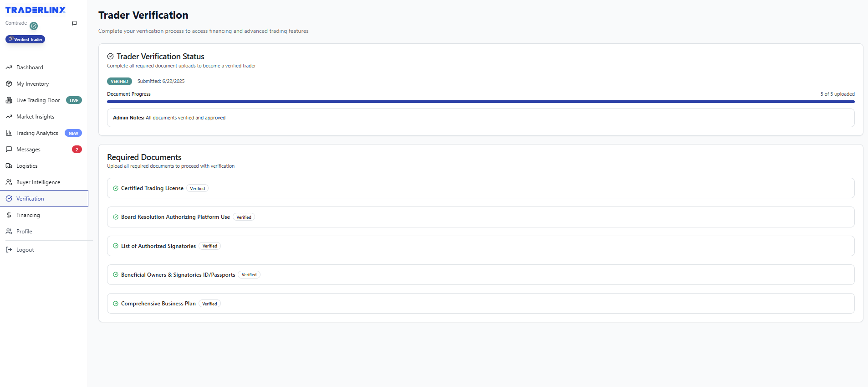
Task: Select Beneficial Owners & Signatories ID/Passports row
Action: (480, 275)
